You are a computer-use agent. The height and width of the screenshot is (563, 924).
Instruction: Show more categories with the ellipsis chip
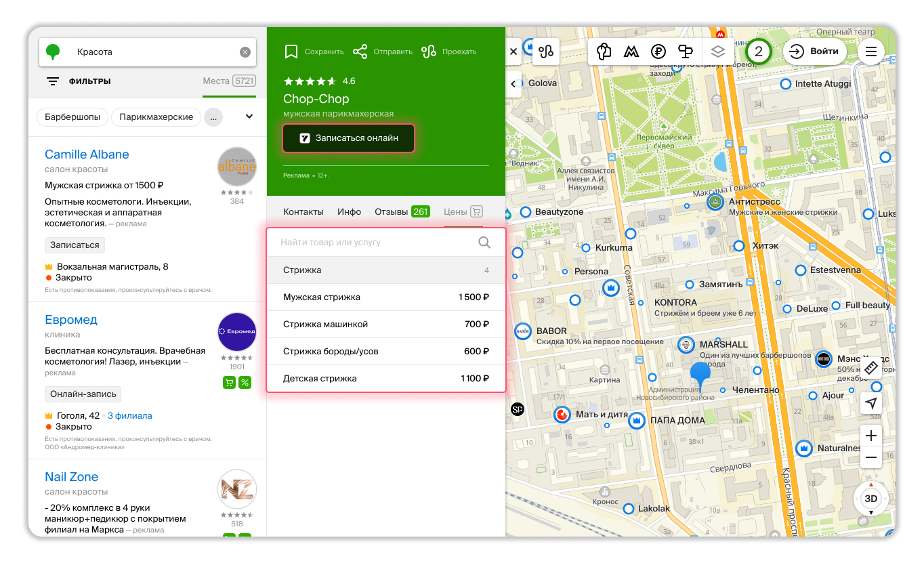click(213, 117)
